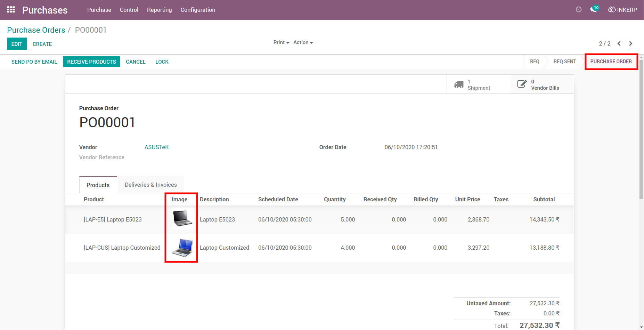Open the Configuration menu

(198, 10)
